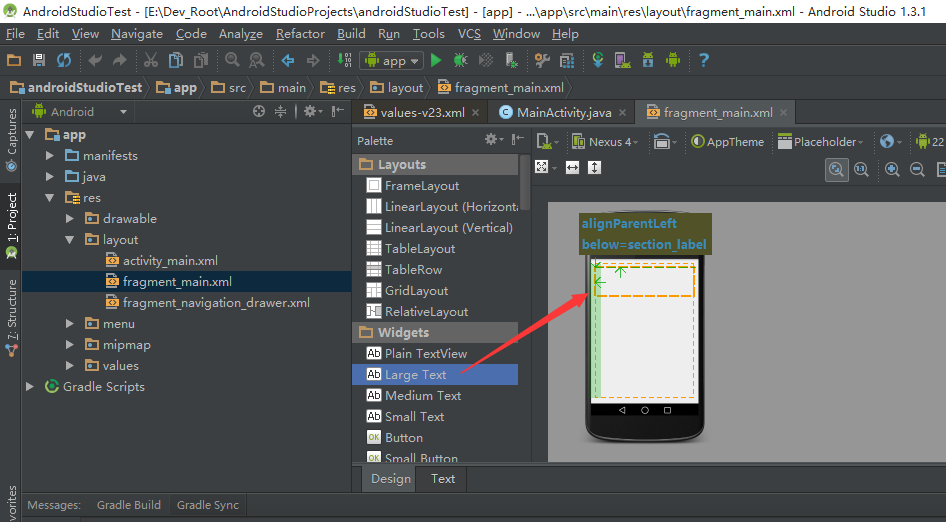Click the Synchronize refresh icon in toolbar

tap(64, 61)
